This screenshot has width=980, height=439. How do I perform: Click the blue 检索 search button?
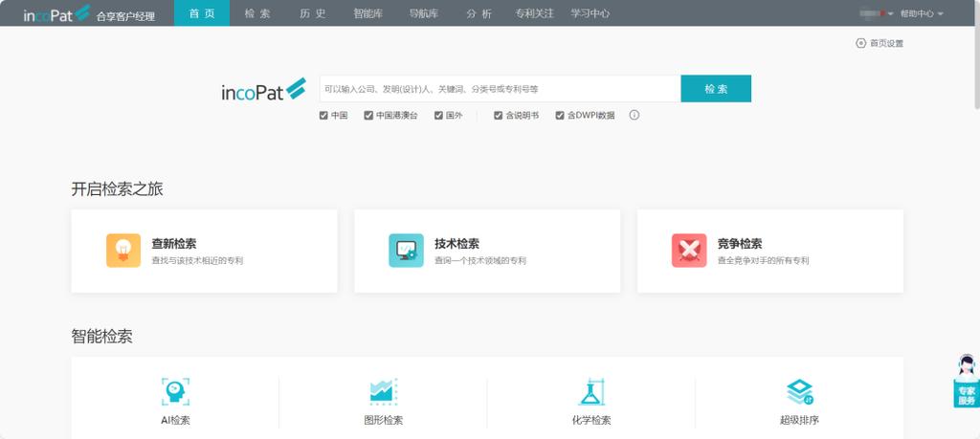point(716,89)
